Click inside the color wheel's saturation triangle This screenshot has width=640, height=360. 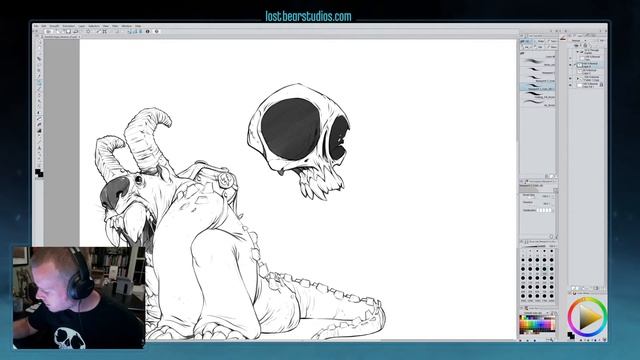pos(588,317)
